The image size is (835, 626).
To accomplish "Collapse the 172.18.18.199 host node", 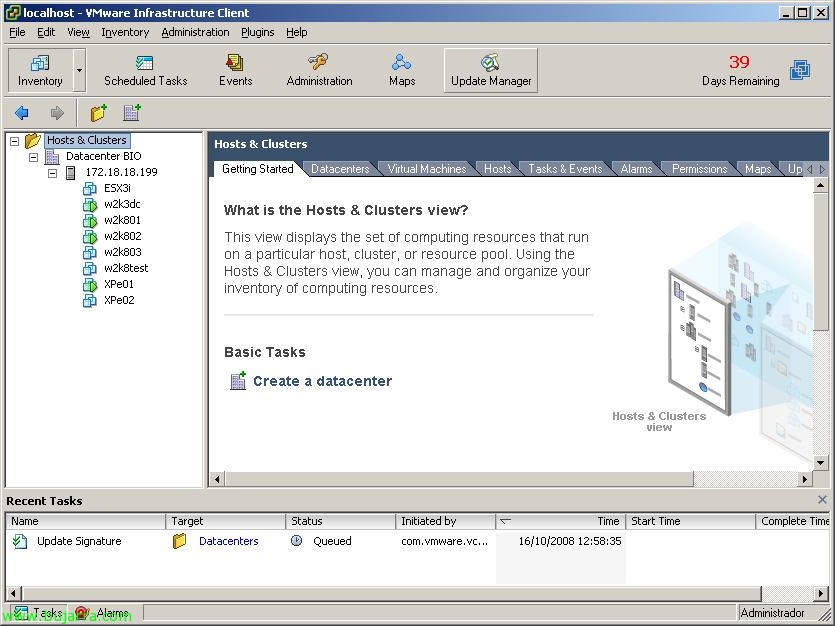I will pyautogui.click(x=52, y=173).
